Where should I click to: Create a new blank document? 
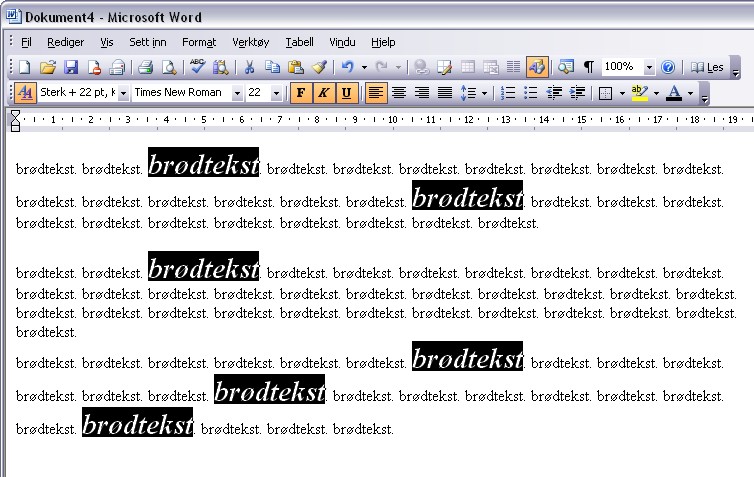25,67
